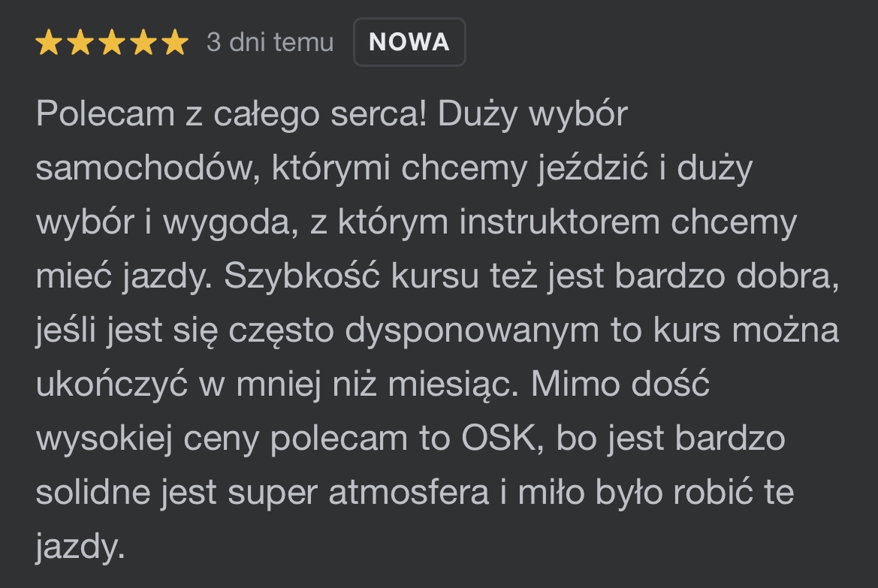The width and height of the screenshot is (878, 588).
Task: Click the opening phrase "Polecam z całego serca!"
Action: [x=231, y=115]
